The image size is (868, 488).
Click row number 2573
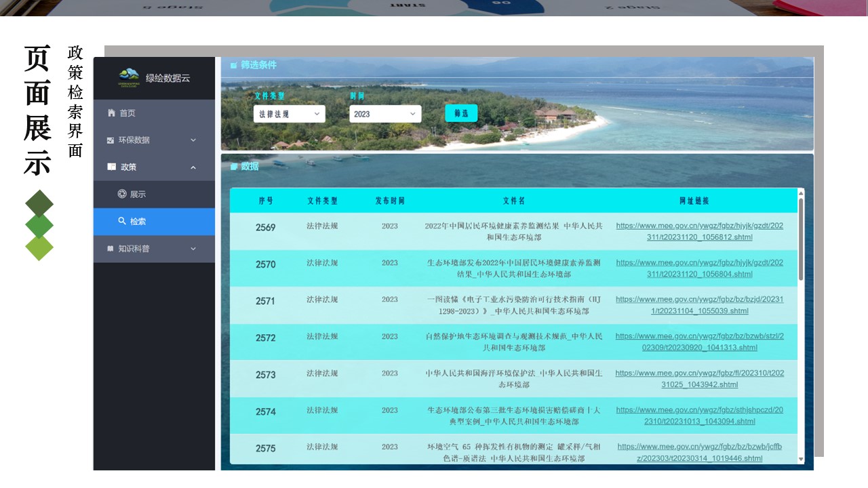[x=266, y=375]
